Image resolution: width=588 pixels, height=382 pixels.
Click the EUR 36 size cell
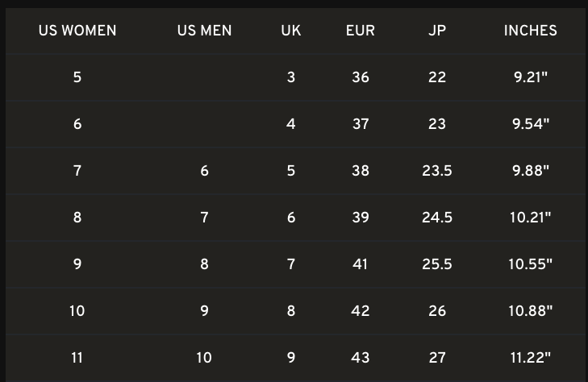[361, 77]
